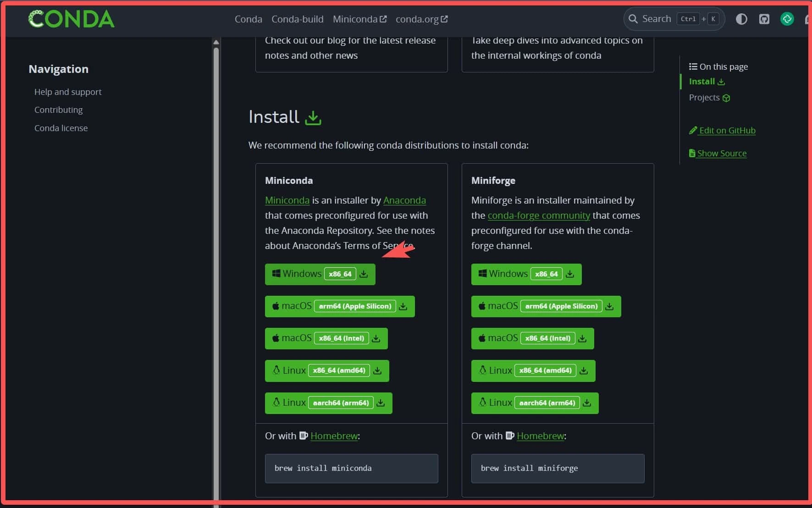Click the brew install miniconda code block

click(x=351, y=468)
